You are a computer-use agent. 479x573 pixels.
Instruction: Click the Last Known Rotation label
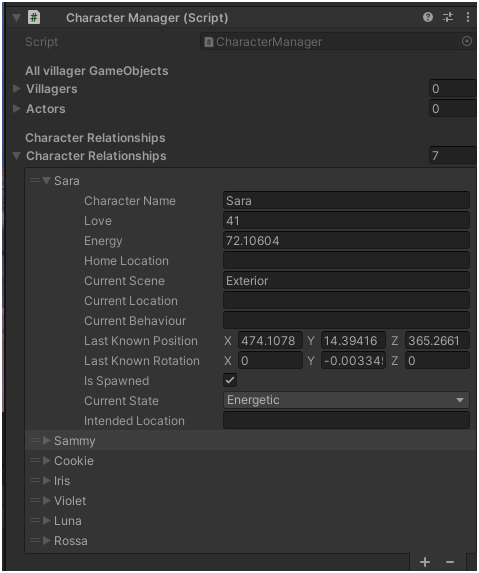pos(142,361)
